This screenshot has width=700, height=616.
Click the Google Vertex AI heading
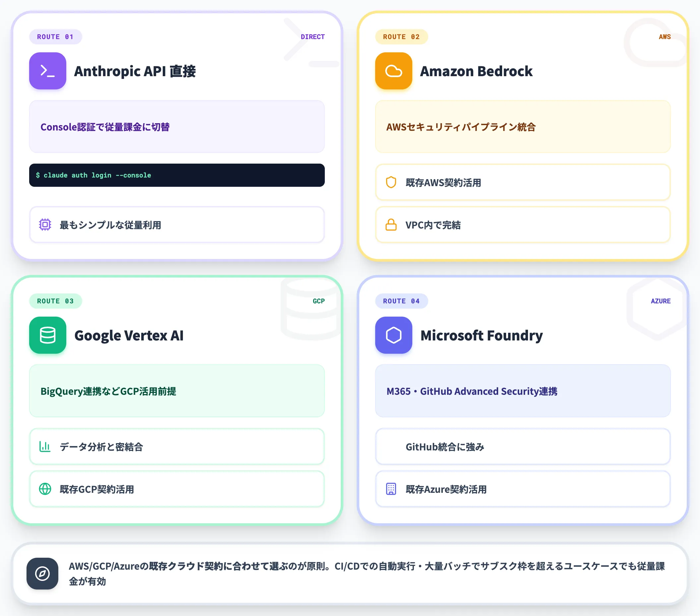pyautogui.click(x=129, y=335)
